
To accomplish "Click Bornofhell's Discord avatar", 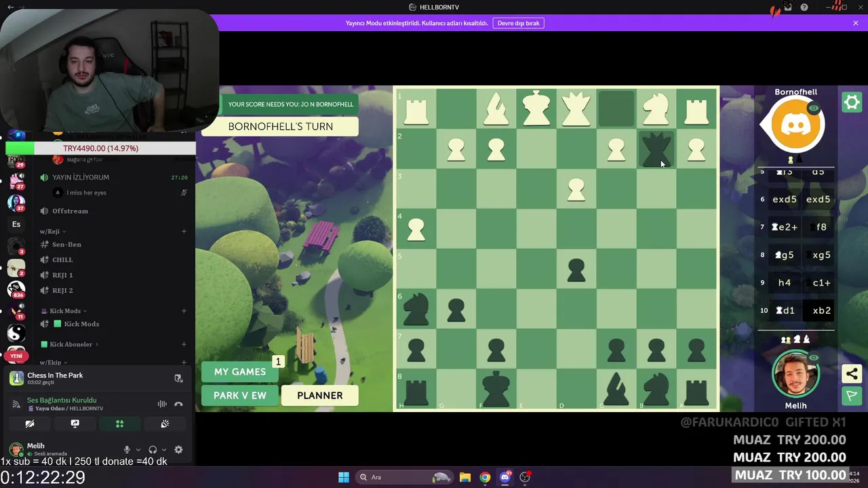I will pos(796,125).
